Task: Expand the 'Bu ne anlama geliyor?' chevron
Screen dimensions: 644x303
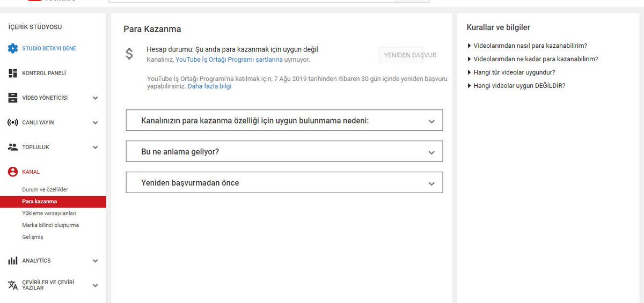Action: 431,152
